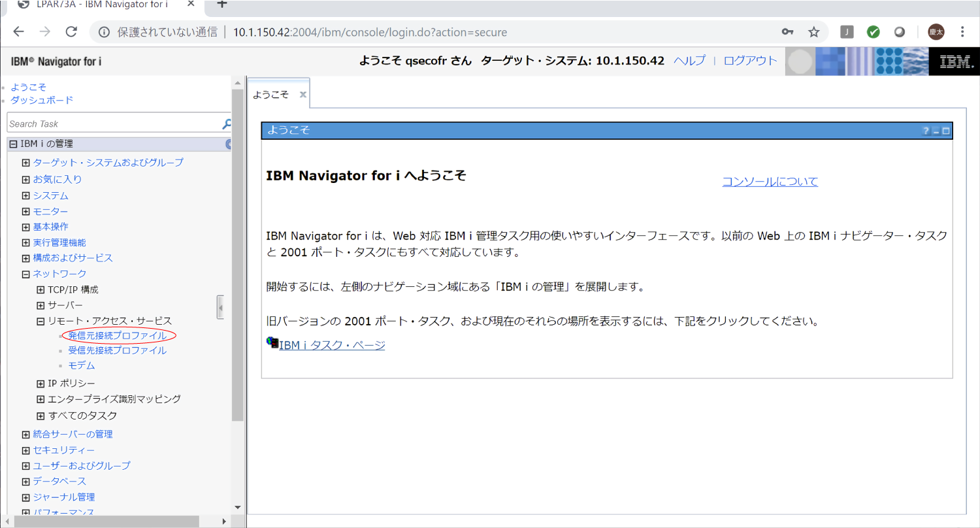Open モデム item
Screen dimensions: 980x528
[82, 365]
